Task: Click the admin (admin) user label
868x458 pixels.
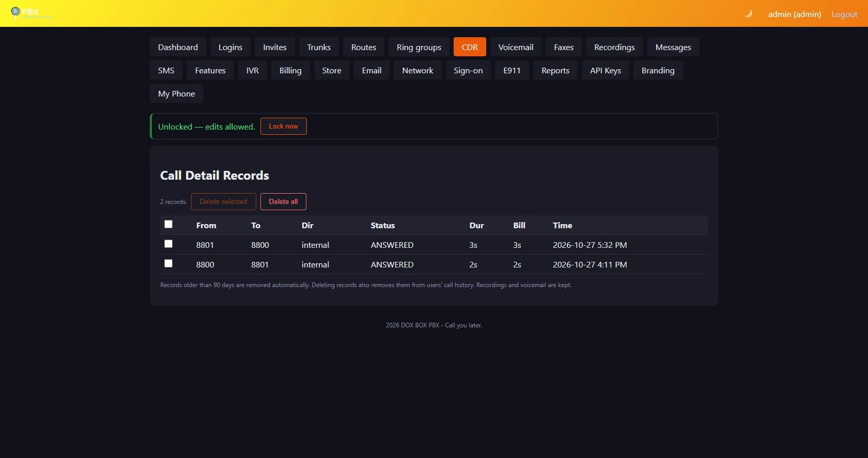Action: point(795,14)
